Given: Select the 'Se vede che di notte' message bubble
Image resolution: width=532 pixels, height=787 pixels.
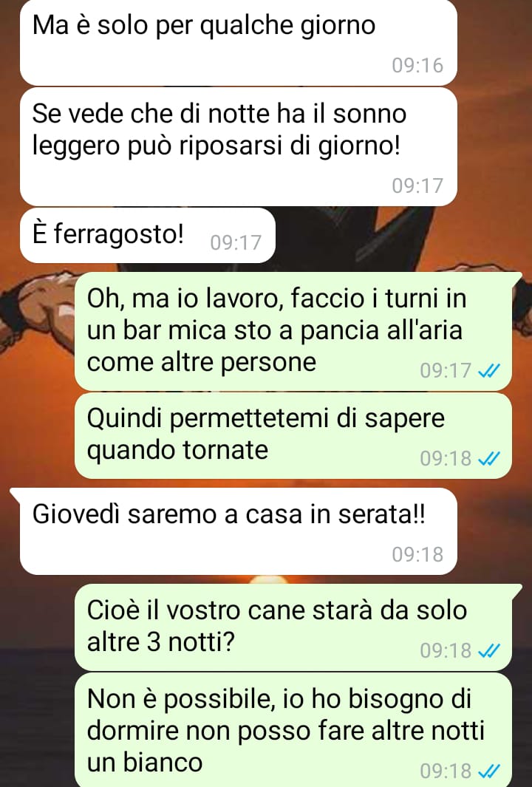Looking at the screenshot, I should (x=239, y=146).
